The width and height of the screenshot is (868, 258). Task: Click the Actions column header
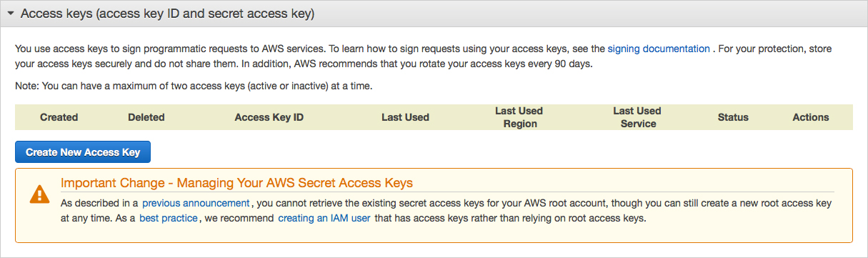point(811,117)
